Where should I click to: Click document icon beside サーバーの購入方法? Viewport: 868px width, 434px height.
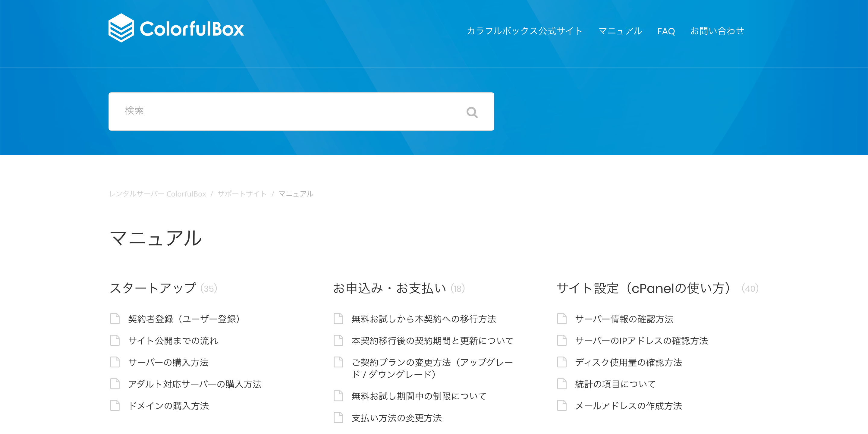point(115,362)
